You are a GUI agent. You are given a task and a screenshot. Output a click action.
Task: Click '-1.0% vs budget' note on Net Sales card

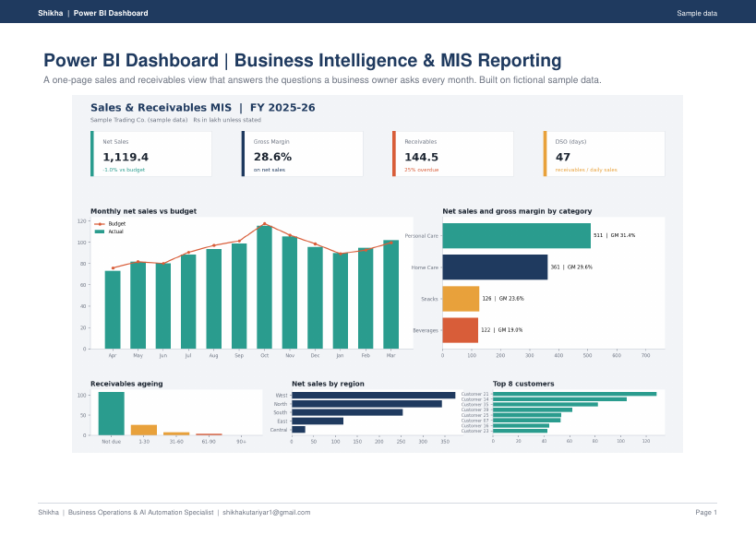coord(124,170)
